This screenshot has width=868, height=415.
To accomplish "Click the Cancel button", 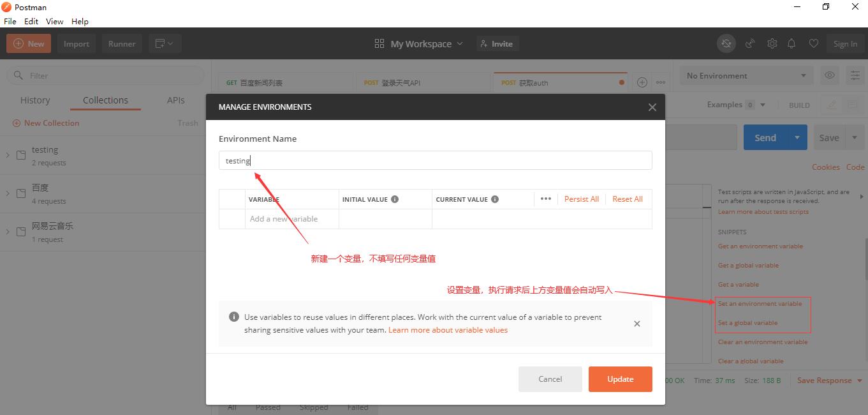I will click(x=550, y=379).
